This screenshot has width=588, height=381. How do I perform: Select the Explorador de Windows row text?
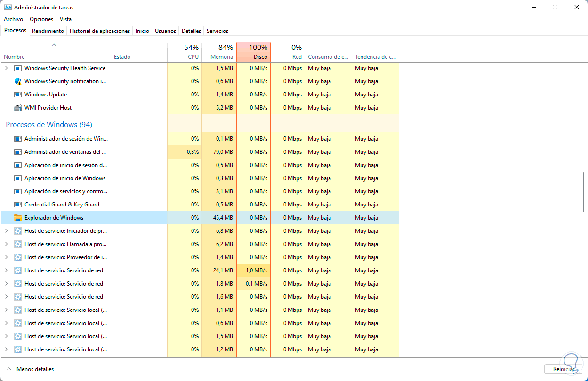pos(54,218)
